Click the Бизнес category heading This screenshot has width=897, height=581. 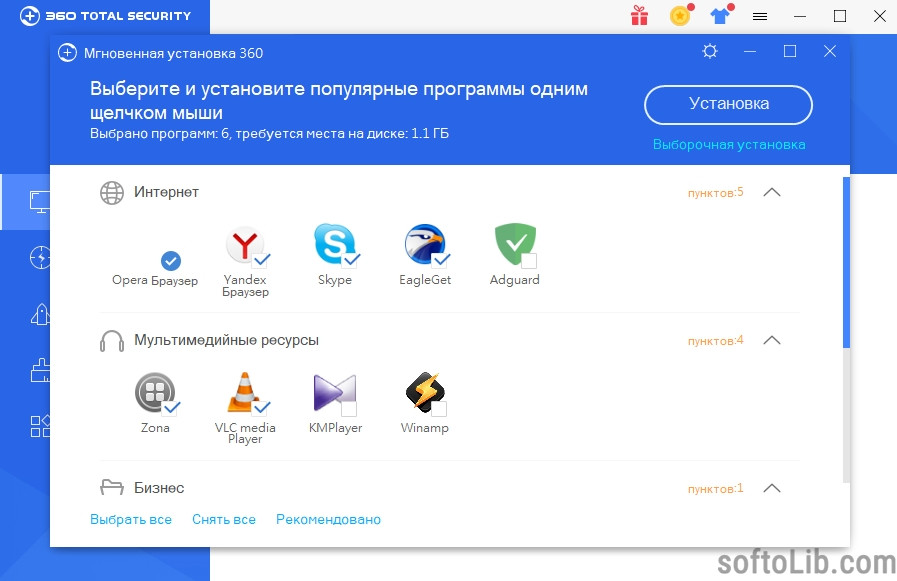pos(159,488)
